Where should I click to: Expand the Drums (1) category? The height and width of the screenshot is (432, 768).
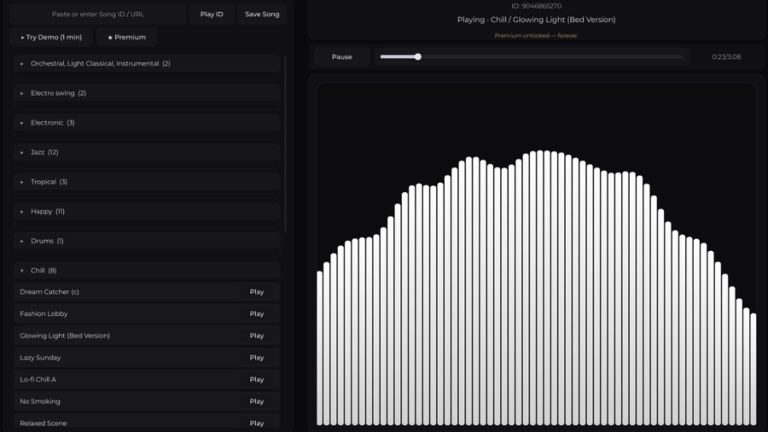coord(147,241)
